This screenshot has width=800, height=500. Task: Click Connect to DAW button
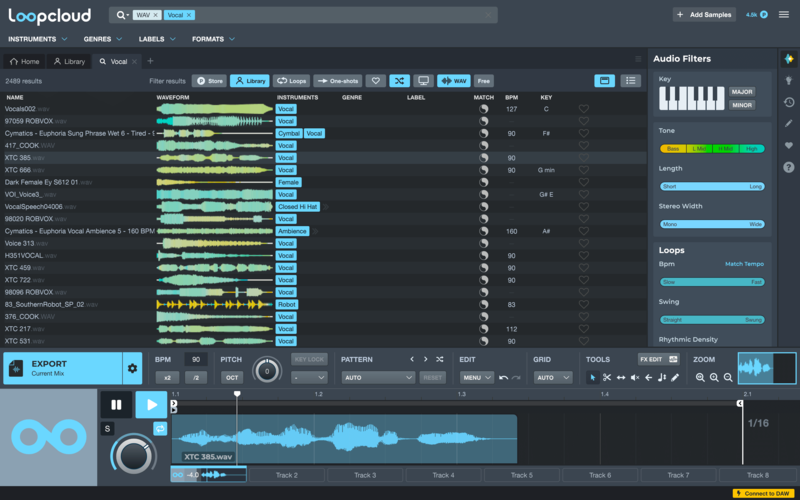click(761, 493)
